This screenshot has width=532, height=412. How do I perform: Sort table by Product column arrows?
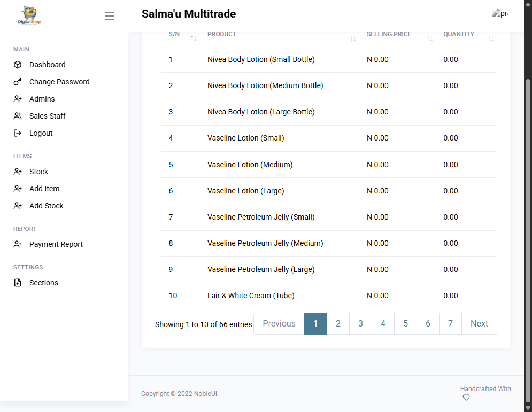[x=353, y=38]
